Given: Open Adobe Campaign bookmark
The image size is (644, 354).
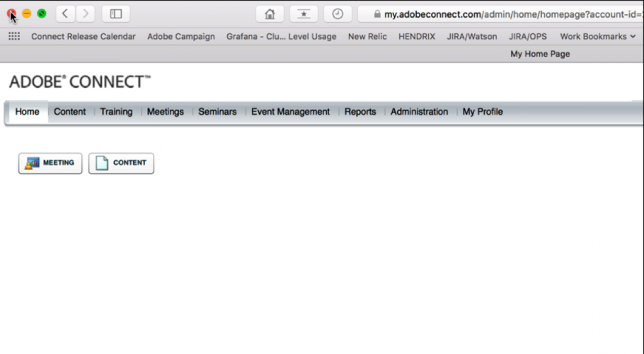Looking at the screenshot, I should [181, 37].
